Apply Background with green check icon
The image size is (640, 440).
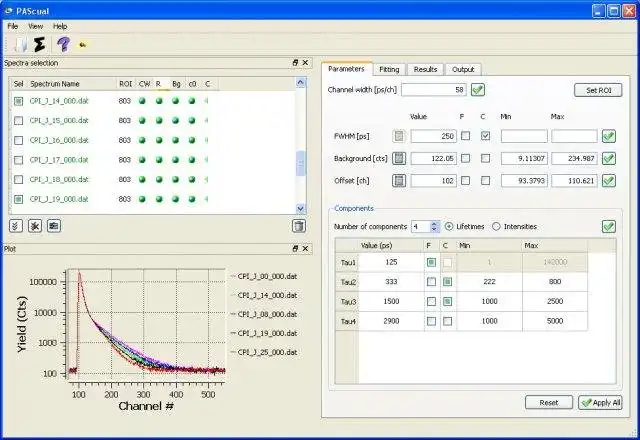[x=609, y=158]
